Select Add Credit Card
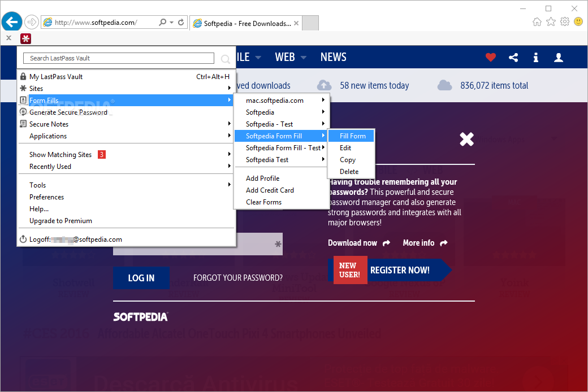Screen dimensions: 588x392 (282, 190)
